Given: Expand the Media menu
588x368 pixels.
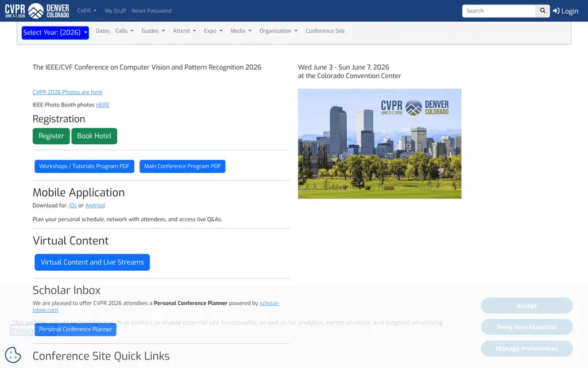Looking at the screenshot, I should pyautogui.click(x=241, y=31).
